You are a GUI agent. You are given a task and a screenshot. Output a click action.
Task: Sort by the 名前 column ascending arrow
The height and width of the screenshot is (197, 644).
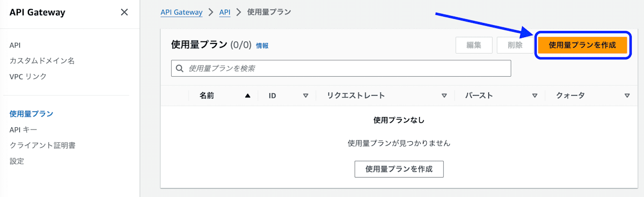coord(247,96)
